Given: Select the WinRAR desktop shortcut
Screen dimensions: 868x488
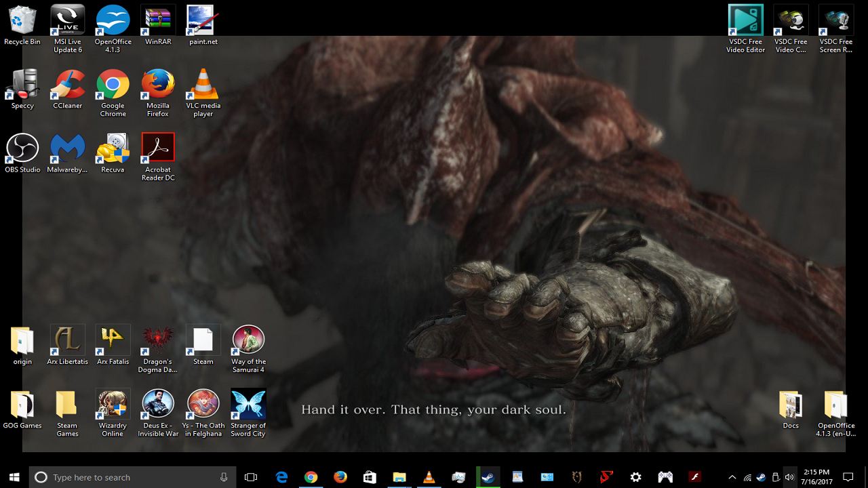Looking at the screenshot, I should (x=158, y=25).
